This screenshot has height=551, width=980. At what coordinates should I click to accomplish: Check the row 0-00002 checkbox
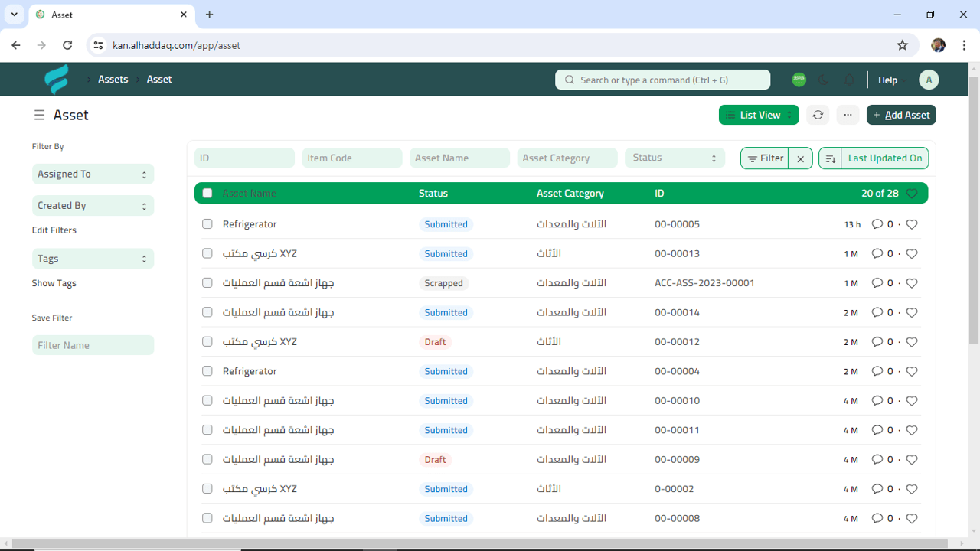point(207,489)
